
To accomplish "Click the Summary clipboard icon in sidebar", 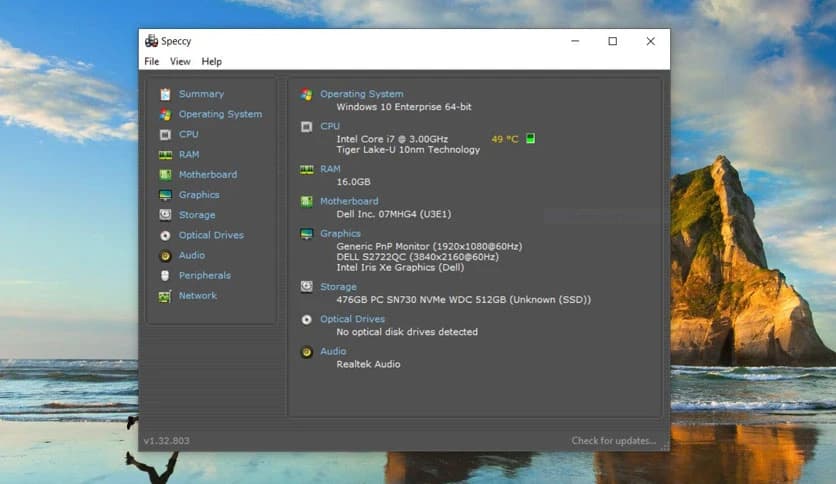I will point(165,94).
